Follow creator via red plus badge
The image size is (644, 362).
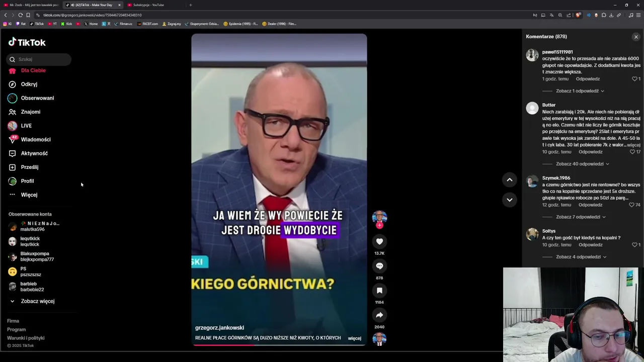379,226
